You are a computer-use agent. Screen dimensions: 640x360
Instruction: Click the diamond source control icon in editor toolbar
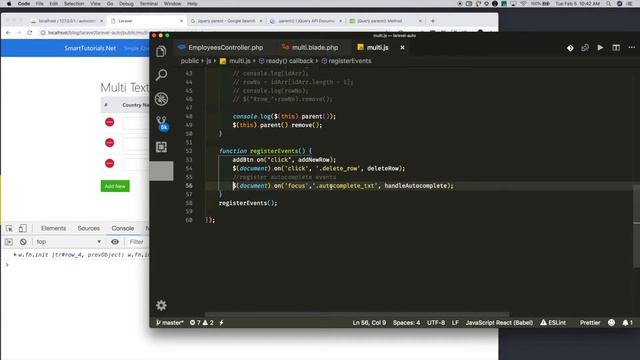pos(570,48)
